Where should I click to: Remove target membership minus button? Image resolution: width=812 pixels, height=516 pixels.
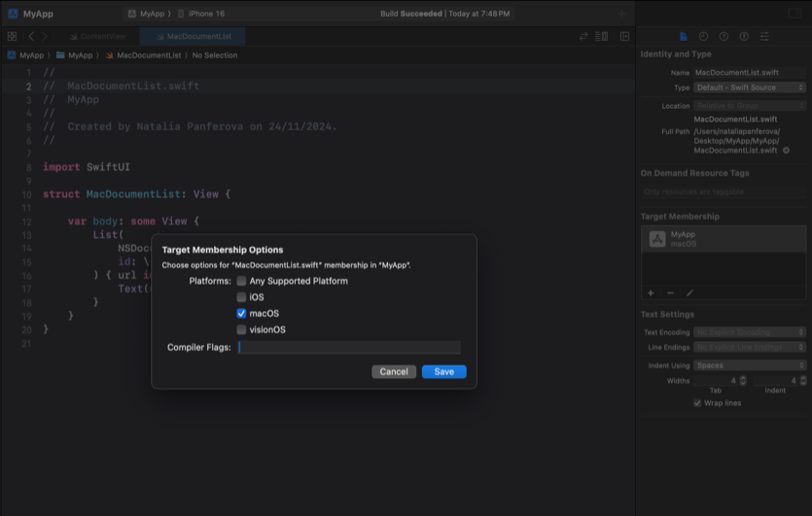point(670,292)
